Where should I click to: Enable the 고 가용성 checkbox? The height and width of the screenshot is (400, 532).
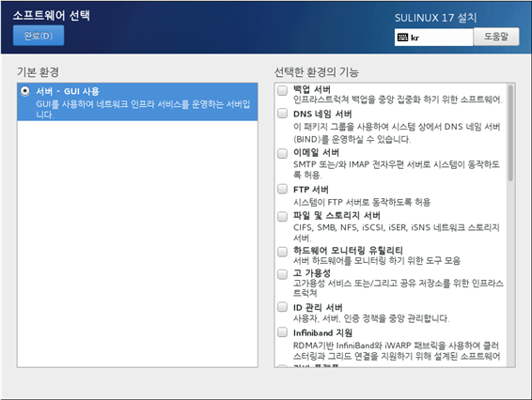(282, 274)
